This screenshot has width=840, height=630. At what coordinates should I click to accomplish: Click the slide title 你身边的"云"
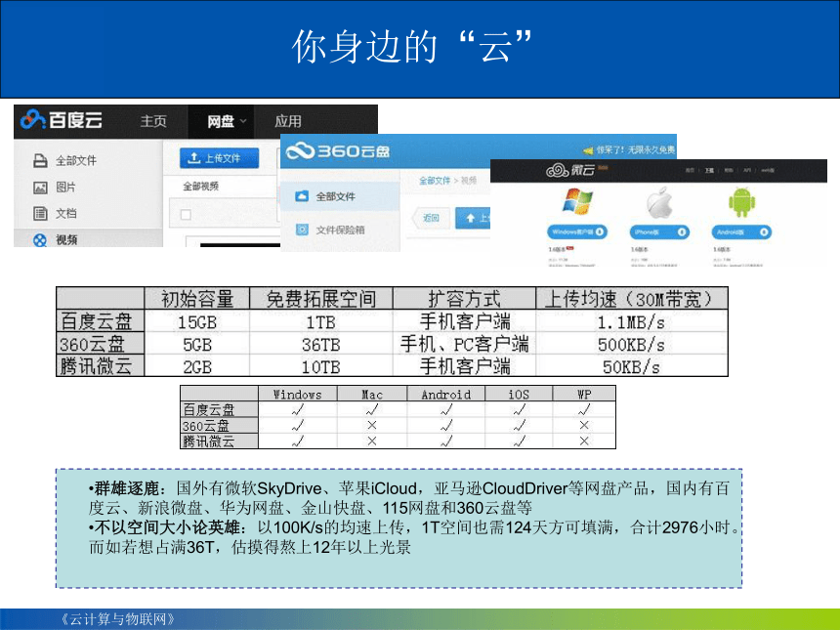pyautogui.click(x=411, y=47)
